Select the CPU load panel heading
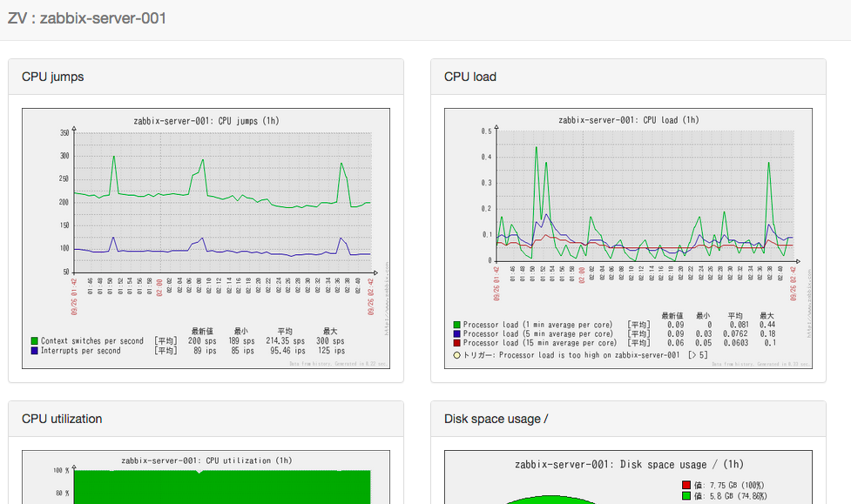Image resolution: width=851 pixels, height=504 pixels. pos(470,77)
